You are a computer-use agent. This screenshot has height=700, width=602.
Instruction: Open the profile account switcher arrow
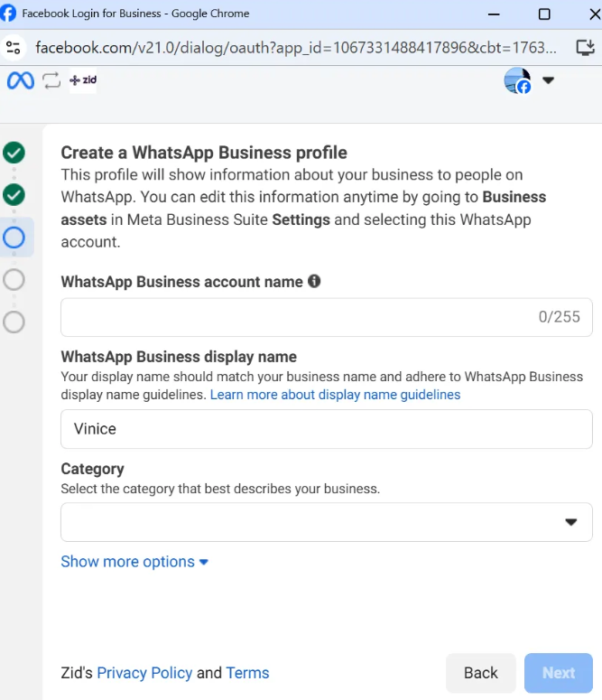click(548, 80)
